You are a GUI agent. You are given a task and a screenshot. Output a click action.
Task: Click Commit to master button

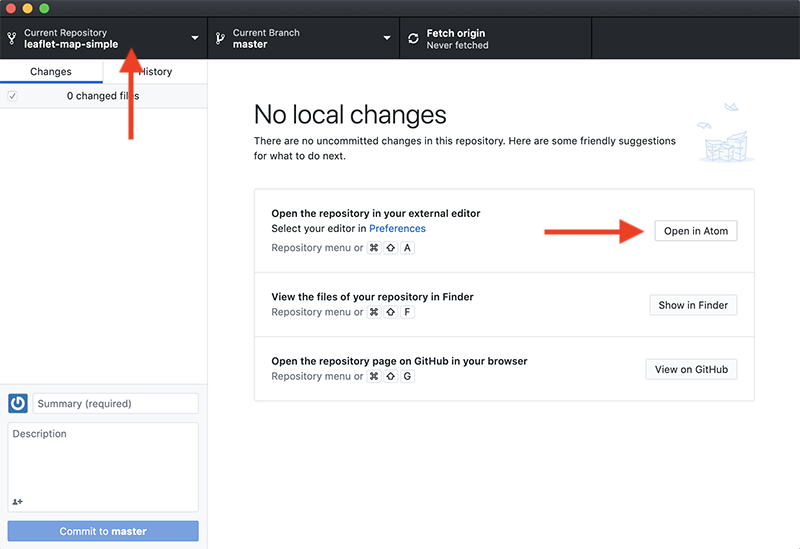103,531
